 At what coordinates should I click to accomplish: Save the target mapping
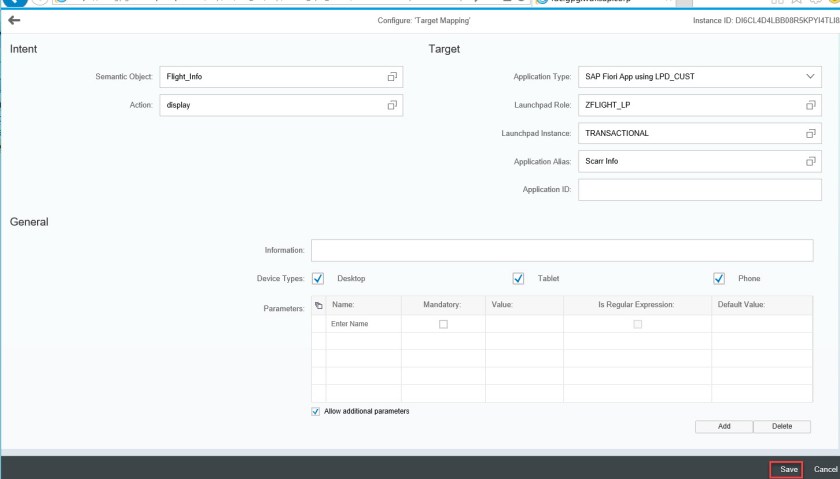[786, 469]
